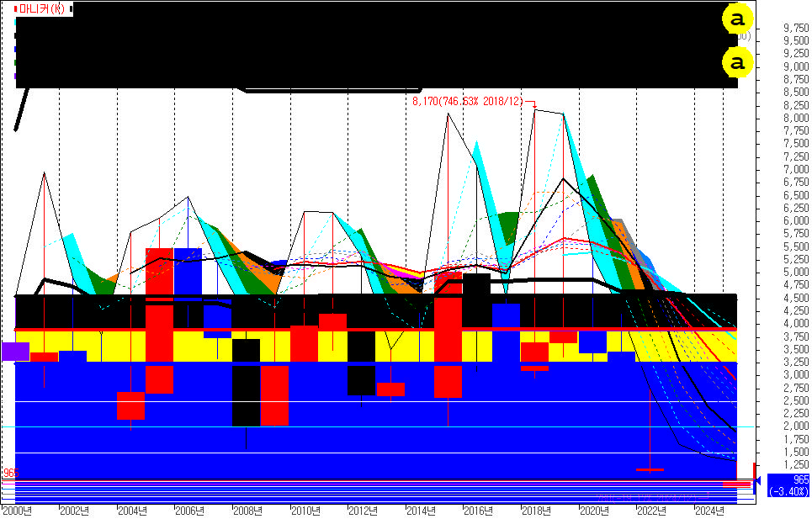This screenshot has height=519, width=812.
Task: Click the upper yellow 'a' circle icon
Action: [x=738, y=19]
